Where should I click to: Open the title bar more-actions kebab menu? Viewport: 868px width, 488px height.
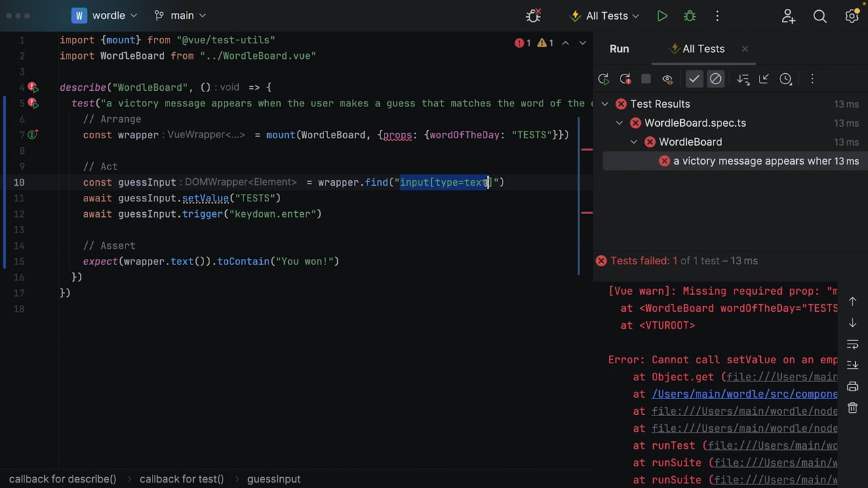point(717,16)
